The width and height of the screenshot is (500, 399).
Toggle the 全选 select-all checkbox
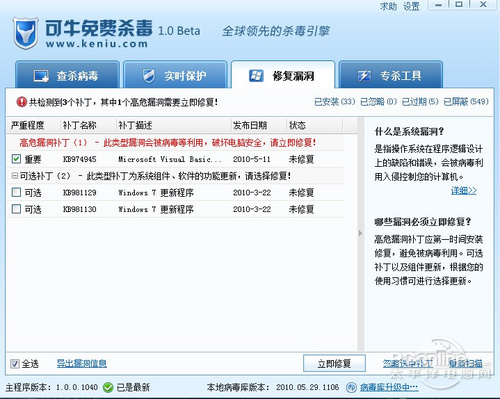click(15, 364)
